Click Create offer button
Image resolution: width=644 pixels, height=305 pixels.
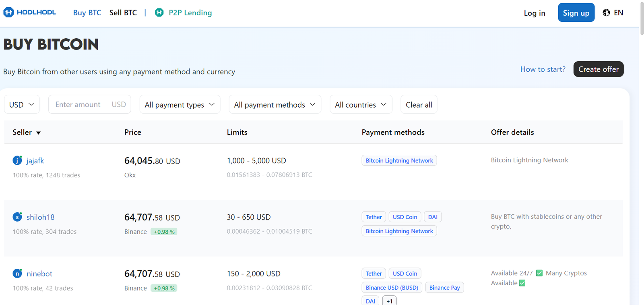pyautogui.click(x=599, y=69)
